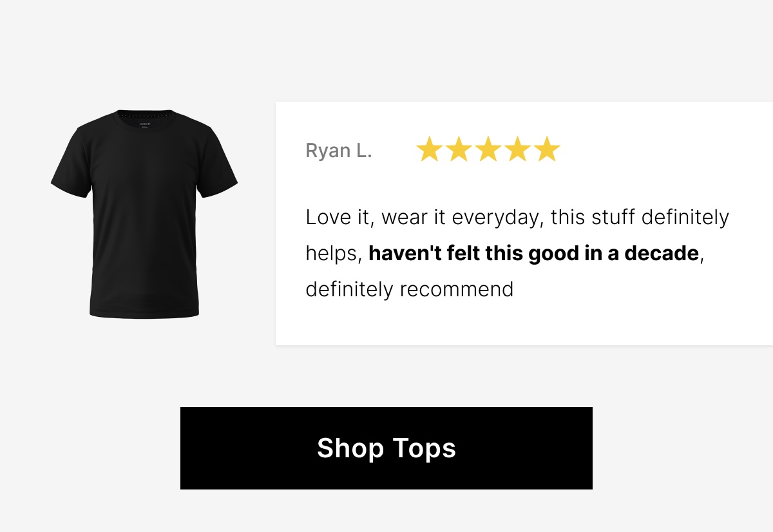Click the text label inside Shop Tops button
773x532 pixels.
[x=386, y=448]
